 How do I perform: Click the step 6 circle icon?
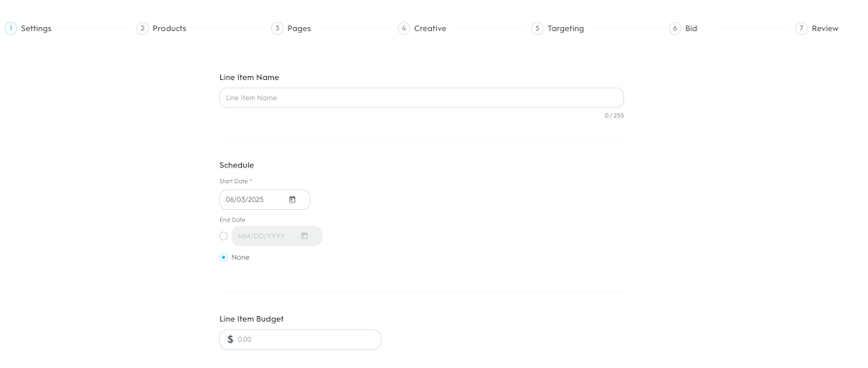675,28
